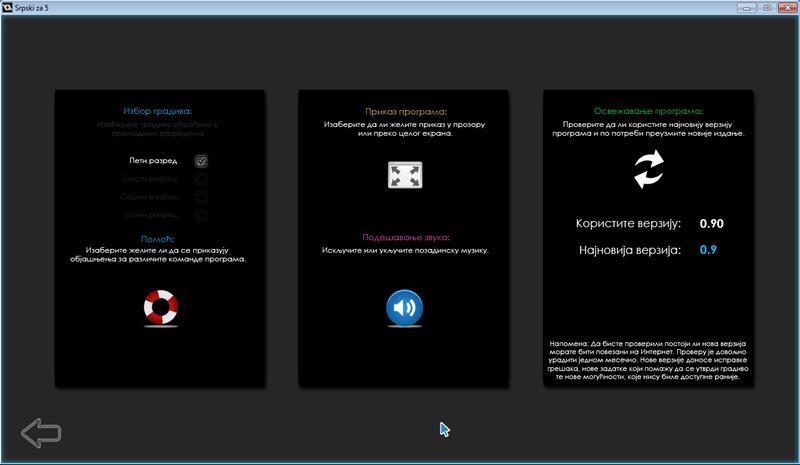Click the Освежавање програма heading
The image size is (800, 465).
[x=648, y=111]
